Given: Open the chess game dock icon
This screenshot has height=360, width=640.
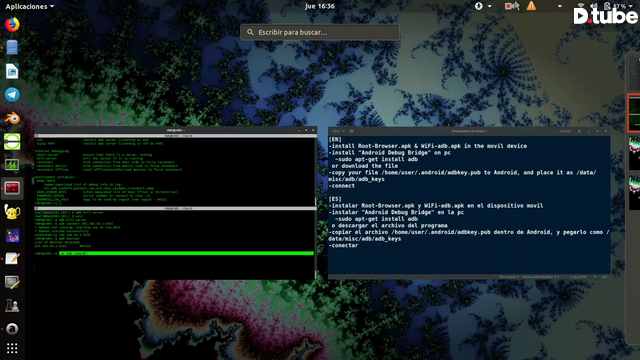Looking at the screenshot, I should [x=12, y=305].
